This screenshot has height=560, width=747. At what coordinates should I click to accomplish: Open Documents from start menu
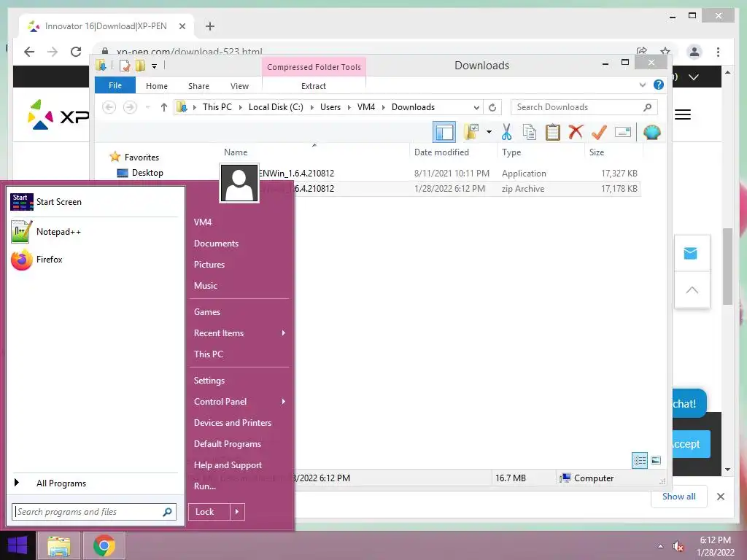coord(216,244)
